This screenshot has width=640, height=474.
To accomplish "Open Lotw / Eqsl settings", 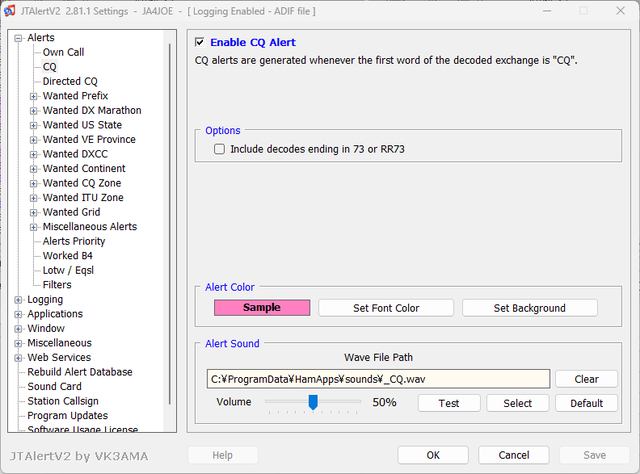I will (68, 270).
